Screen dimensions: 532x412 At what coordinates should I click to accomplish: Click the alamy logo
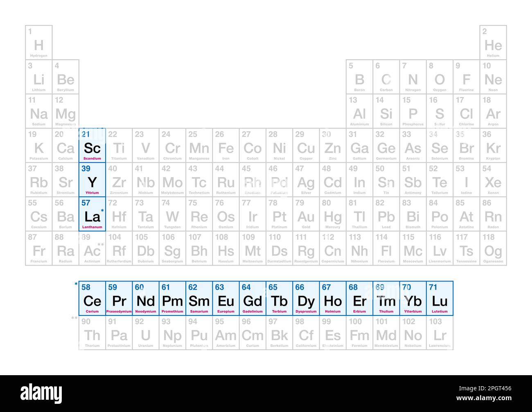[41, 394]
